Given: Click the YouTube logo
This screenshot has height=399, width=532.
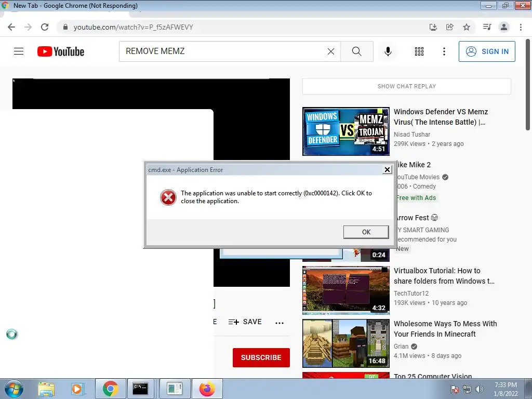Looking at the screenshot, I should (61, 51).
